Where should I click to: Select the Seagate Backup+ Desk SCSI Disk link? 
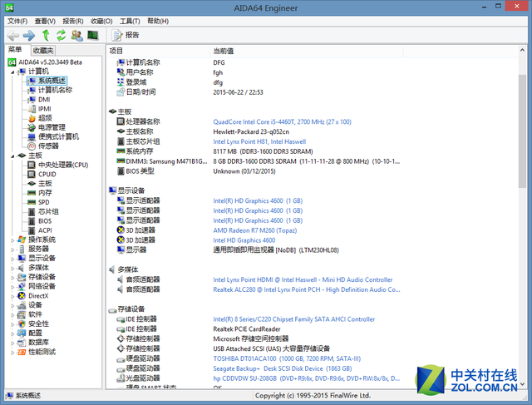pos(283,368)
